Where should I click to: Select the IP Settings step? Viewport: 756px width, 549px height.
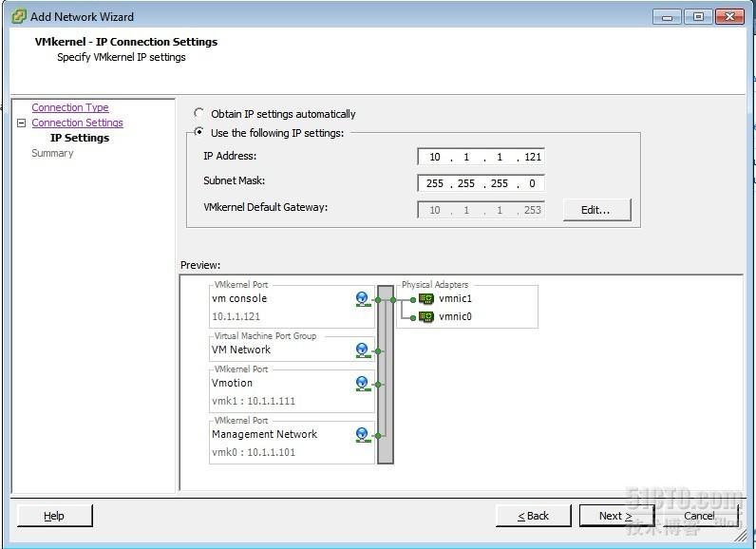(x=80, y=138)
